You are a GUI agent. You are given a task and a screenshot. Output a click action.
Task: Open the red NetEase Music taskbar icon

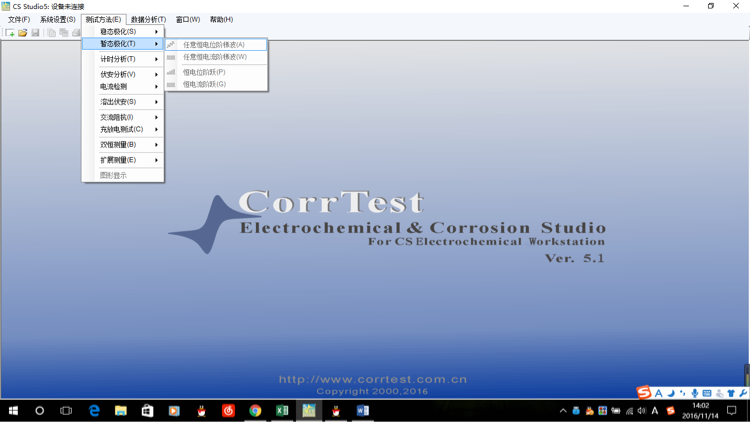(x=228, y=411)
